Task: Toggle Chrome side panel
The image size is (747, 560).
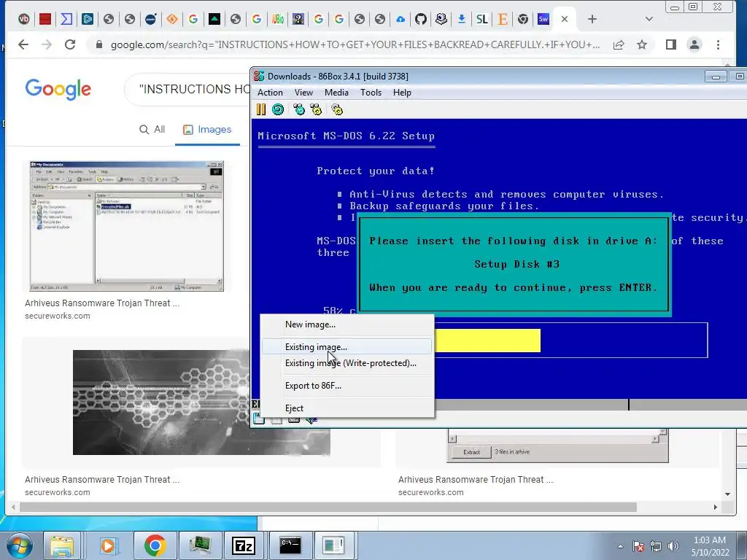Action: pos(671,44)
